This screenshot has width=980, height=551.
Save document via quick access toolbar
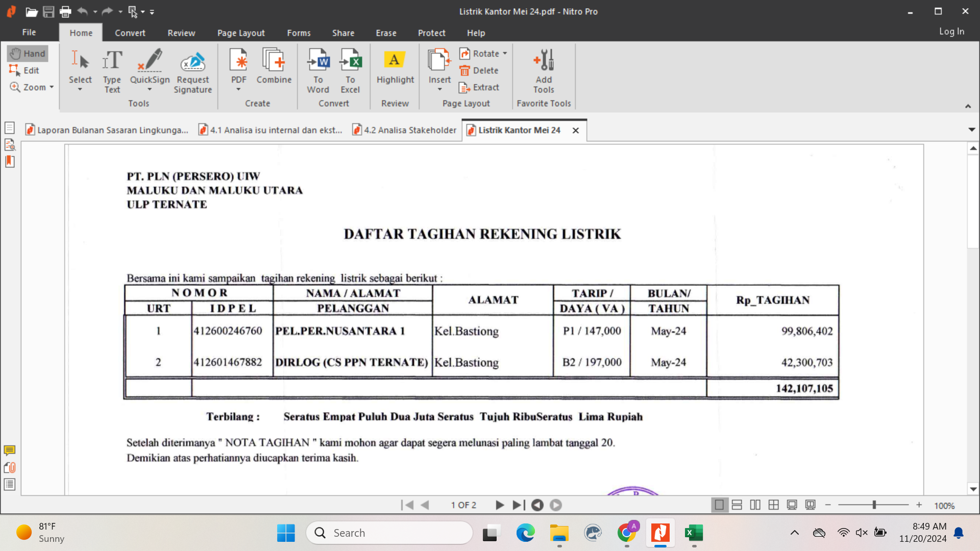(48, 11)
